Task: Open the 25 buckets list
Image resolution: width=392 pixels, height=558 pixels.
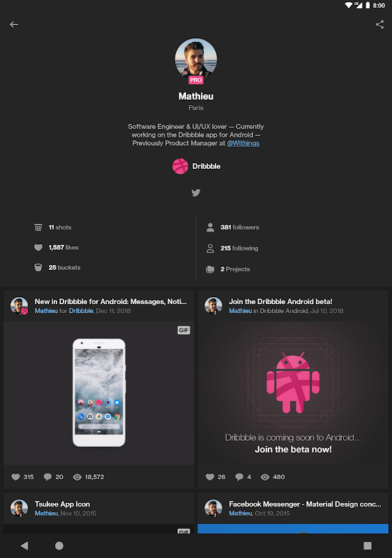Action: (x=57, y=267)
